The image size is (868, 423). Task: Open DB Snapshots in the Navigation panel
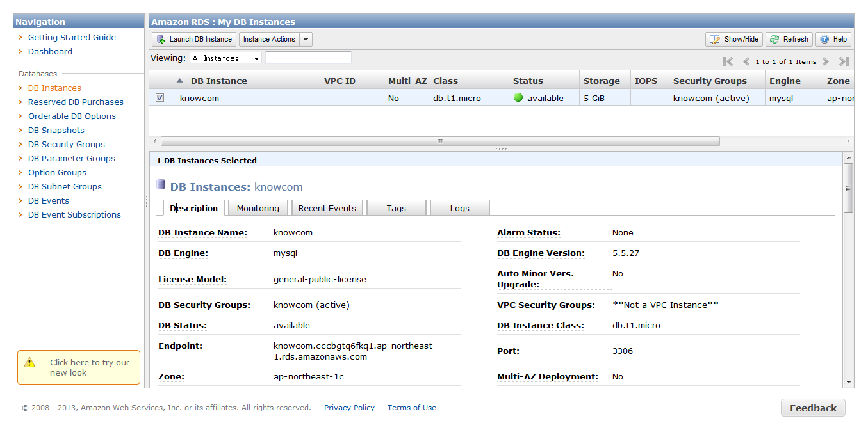tap(56, 131)
